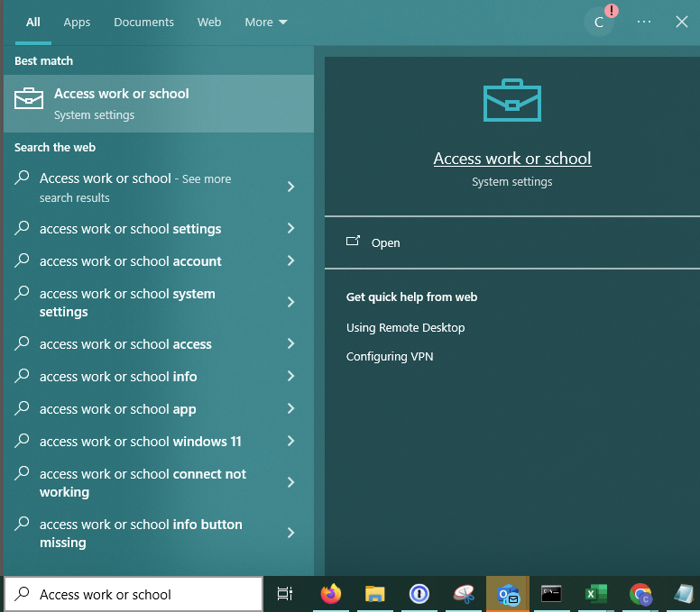Switch to Outlook in the taskbar
Viewport: 700px width, 612px height.
point(508,594)
